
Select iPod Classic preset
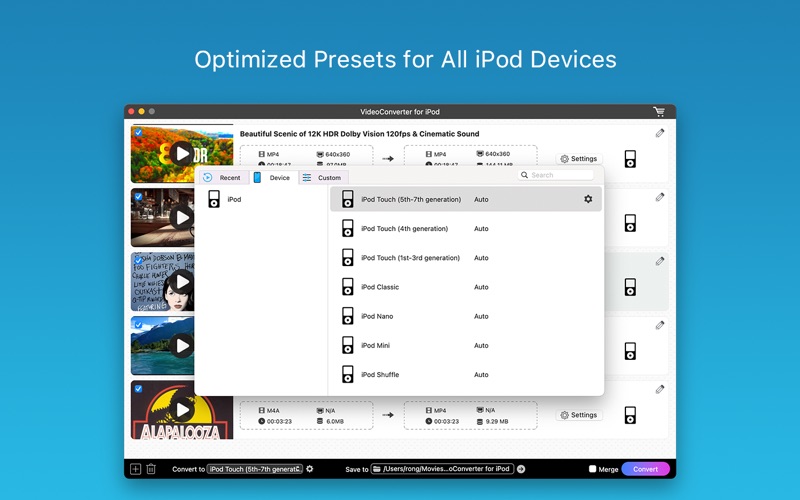pyautogui.click(x=466, y=287)
